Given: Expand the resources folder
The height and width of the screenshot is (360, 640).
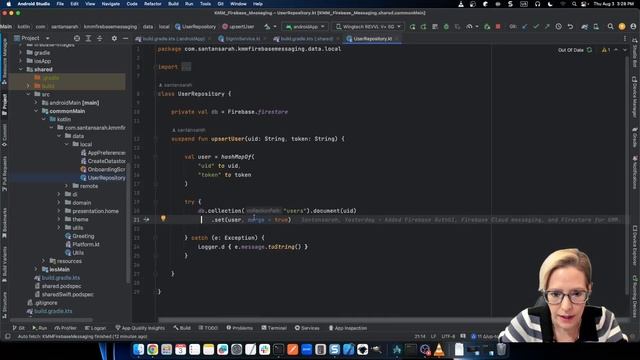Looking at the screenshot, I should click(x=44, y=261).
